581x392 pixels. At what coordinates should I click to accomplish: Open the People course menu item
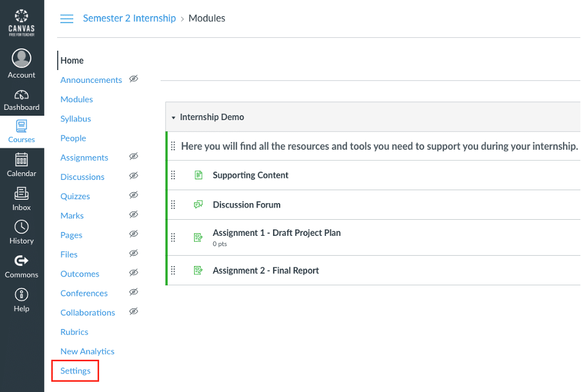tap(73, 138)
